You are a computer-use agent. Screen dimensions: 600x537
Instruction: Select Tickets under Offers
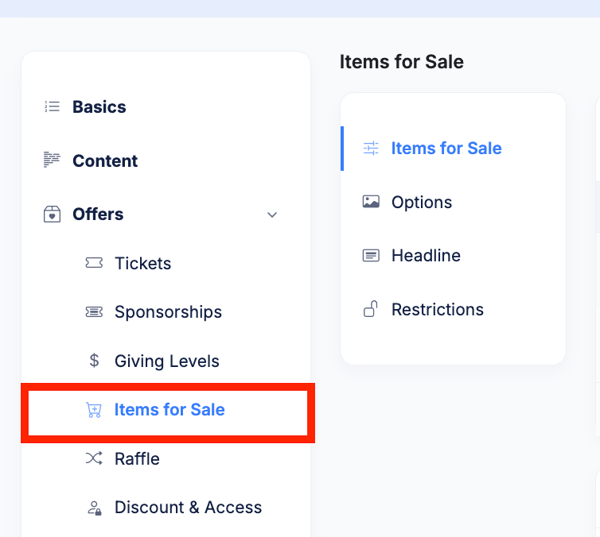(x=143, y=263)
